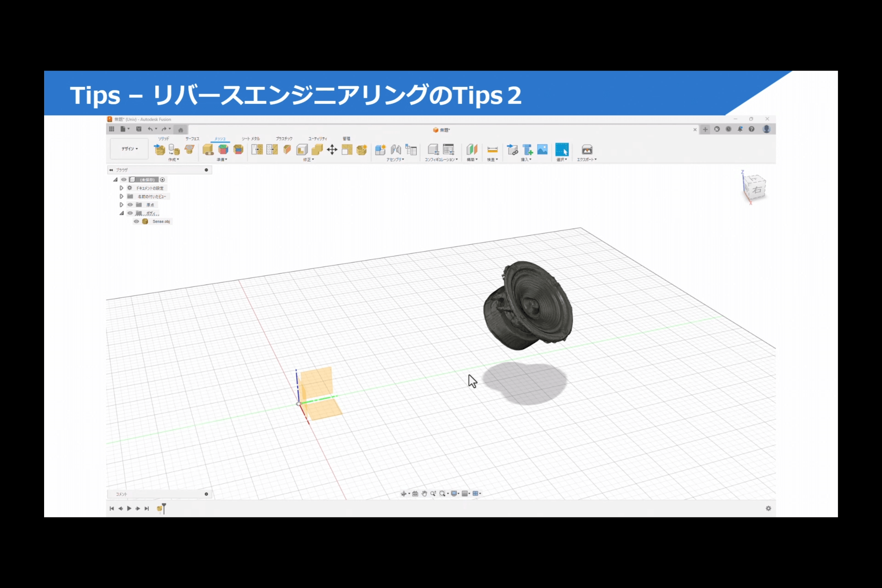Expand the コンフィギュレーション dropdown

click(x=441, y=159)
